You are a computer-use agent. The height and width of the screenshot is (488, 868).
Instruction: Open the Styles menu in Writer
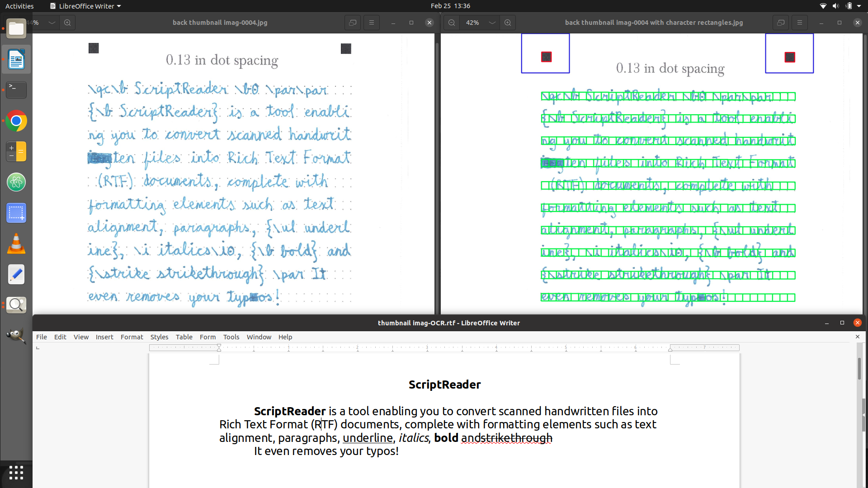point(159,337)
